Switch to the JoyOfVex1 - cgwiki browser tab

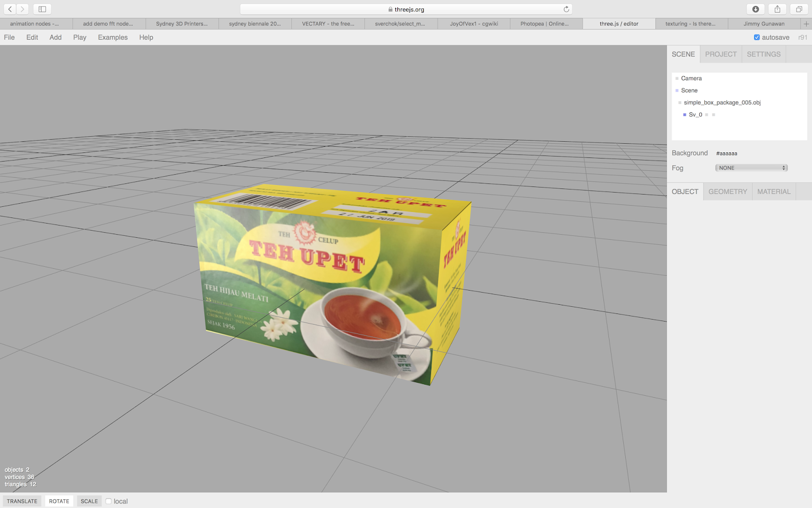point(474,24)
